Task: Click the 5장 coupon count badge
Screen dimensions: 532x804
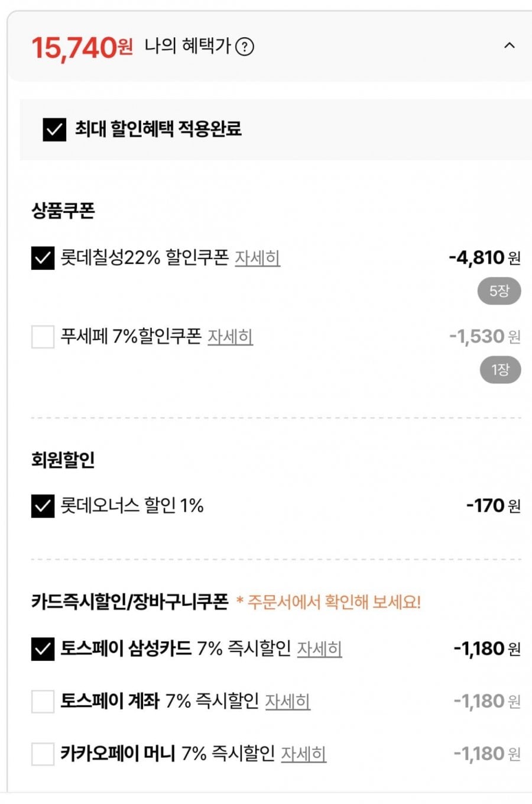Action: [499, 291]
